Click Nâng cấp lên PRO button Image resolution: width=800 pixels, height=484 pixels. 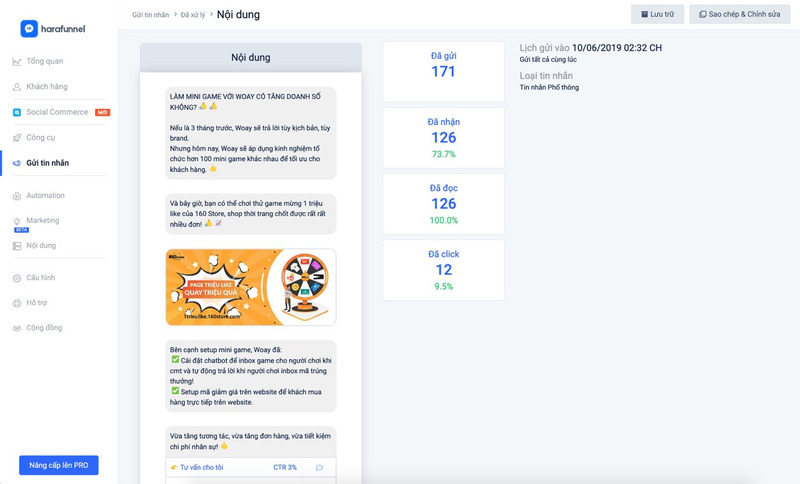pyautogui.click(x=59, y=465)
